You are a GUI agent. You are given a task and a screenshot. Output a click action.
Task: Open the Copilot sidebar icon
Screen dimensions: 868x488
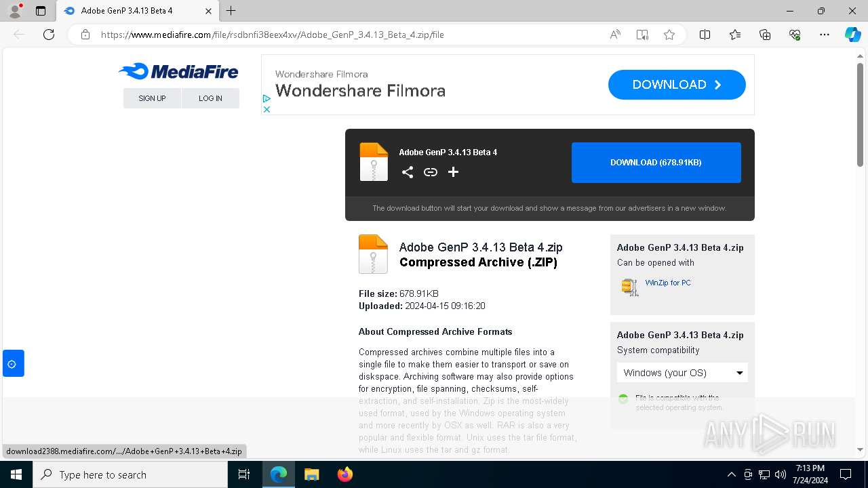[852, 35]
